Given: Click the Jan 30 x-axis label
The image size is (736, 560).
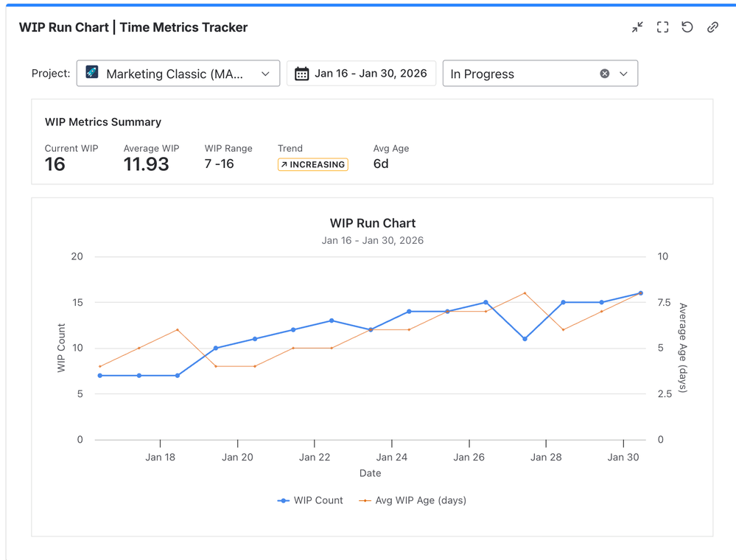Looking at the screenshot, I should pyautogui.click(x=623, y=457).
